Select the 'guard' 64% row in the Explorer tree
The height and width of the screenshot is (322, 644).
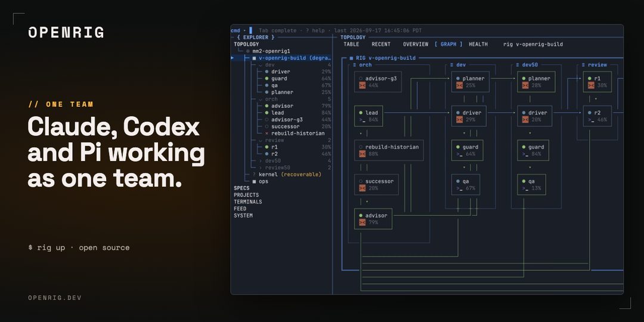point(298,79)
